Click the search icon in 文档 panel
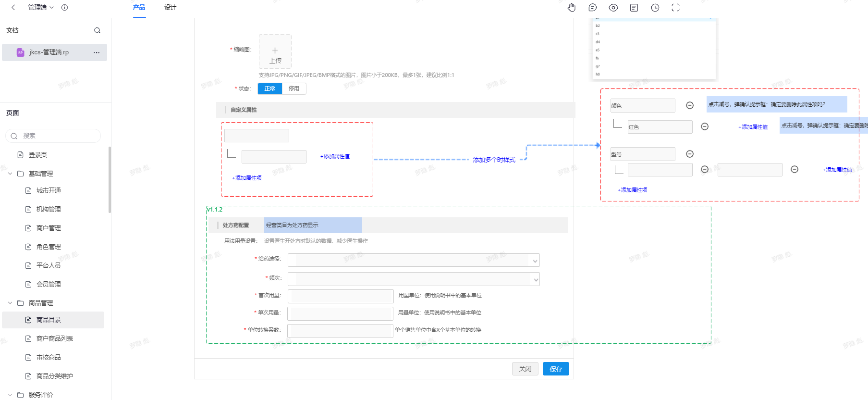The width and height of the screenshot is (868, 400). click(x=98, y=30)
